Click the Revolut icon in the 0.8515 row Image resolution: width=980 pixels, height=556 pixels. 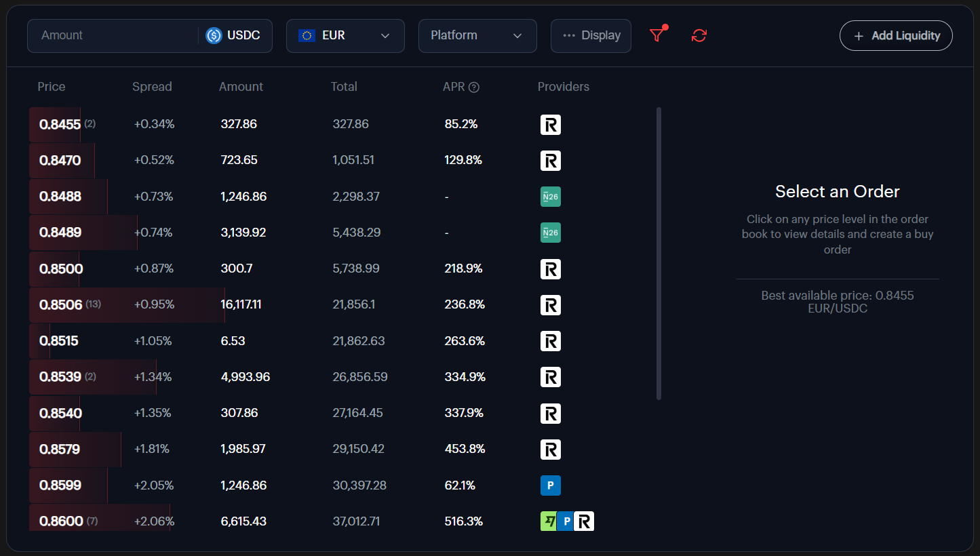tap(551, 341)
